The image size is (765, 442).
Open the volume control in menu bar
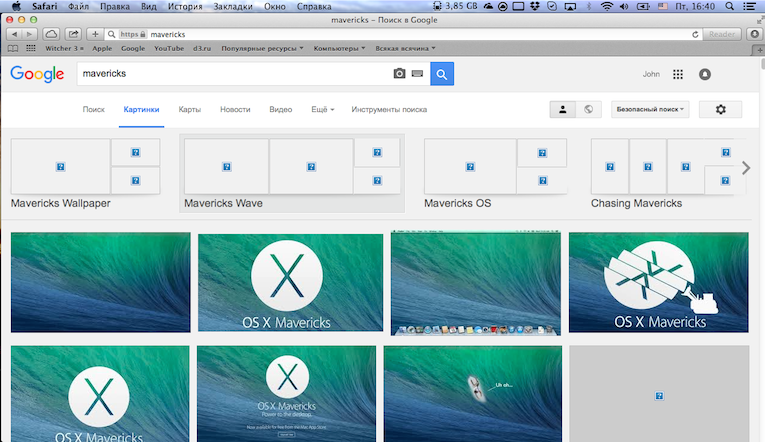tap(624, 6)
